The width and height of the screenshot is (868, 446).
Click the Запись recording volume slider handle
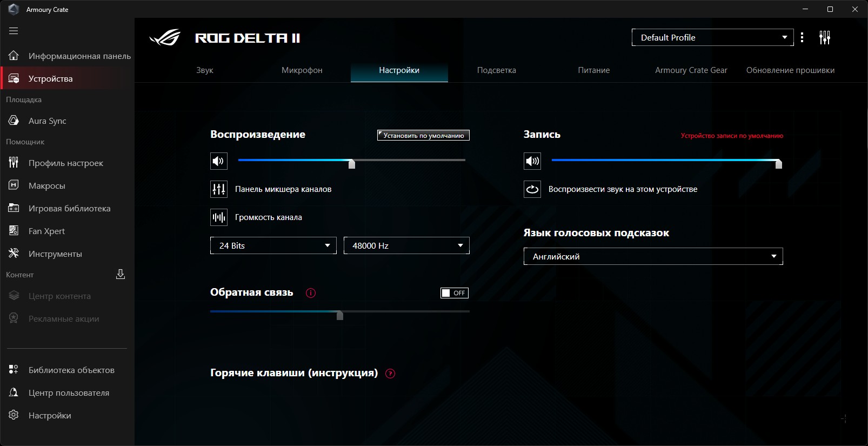[x=779, y=164]
